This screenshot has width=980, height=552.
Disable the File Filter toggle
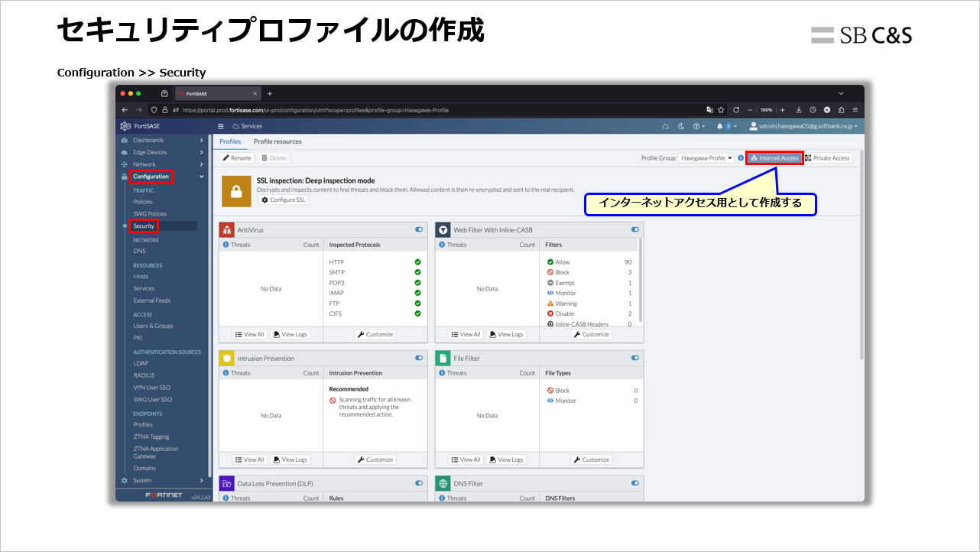point(635,358)
